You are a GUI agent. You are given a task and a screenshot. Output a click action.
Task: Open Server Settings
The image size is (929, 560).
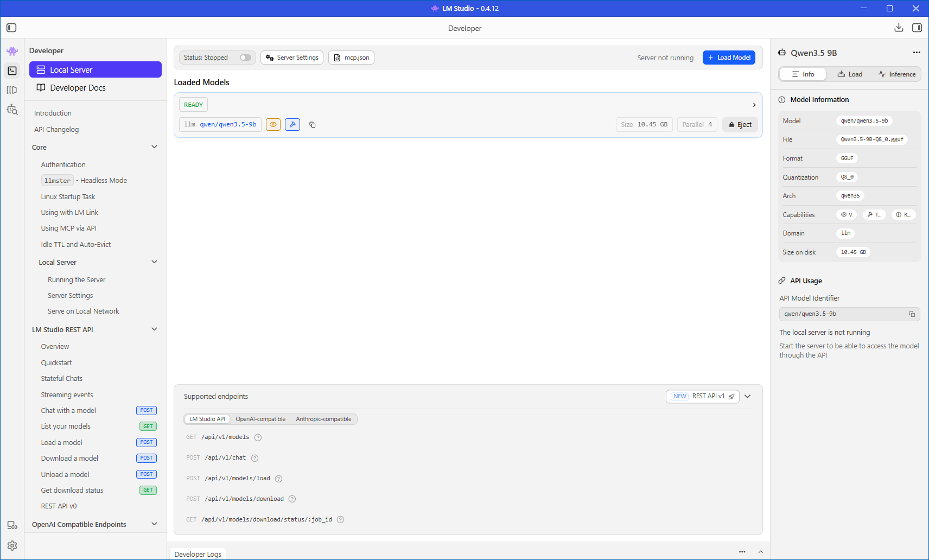[292, 58]
